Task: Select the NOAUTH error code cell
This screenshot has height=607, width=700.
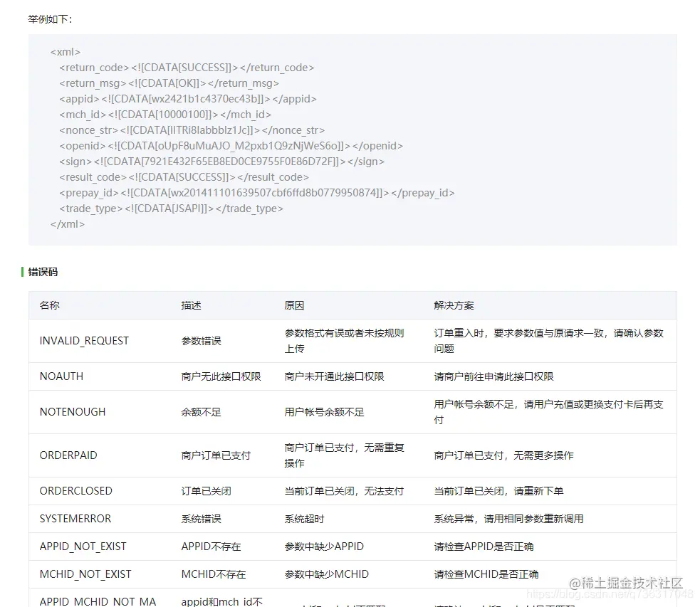Action: click(61, 376)
